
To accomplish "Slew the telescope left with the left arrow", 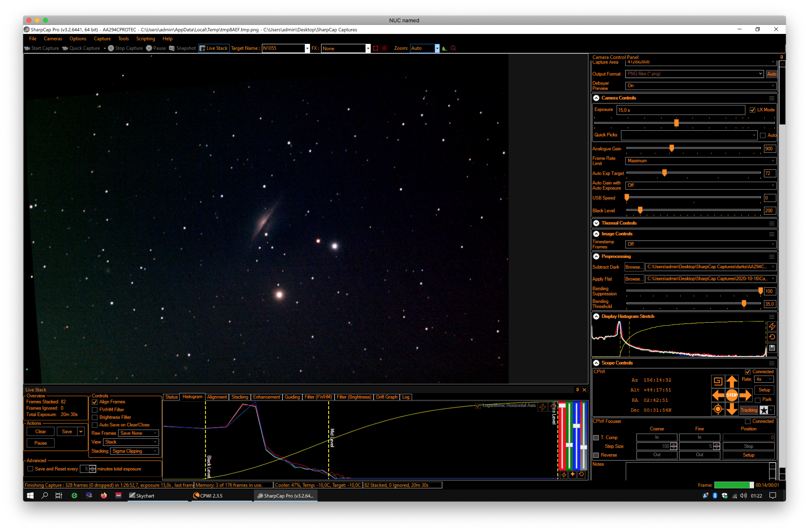I will [718, 395].
